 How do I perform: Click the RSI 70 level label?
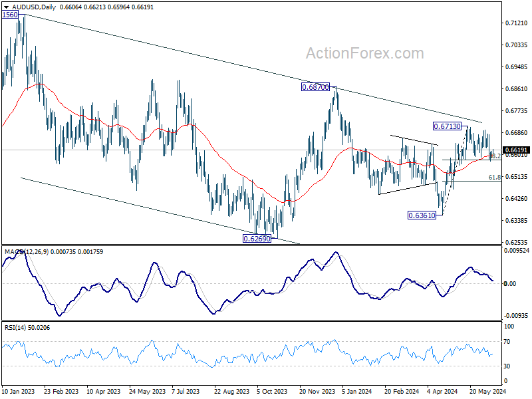pos(507,342)
